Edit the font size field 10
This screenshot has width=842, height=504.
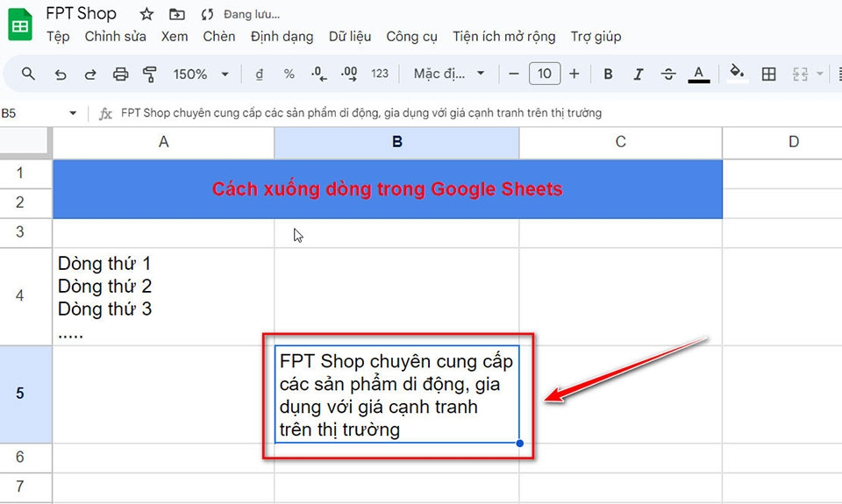[x=545, y=75]
